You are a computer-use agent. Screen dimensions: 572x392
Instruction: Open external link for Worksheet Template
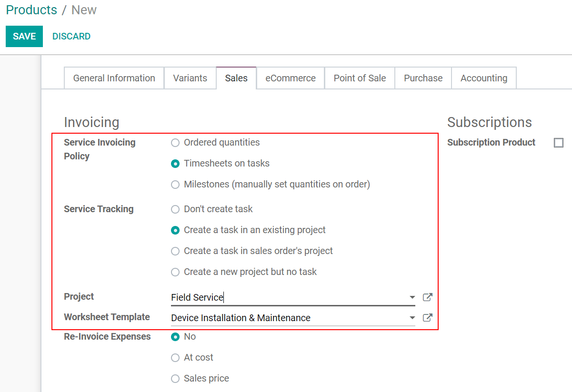(427, 318)
